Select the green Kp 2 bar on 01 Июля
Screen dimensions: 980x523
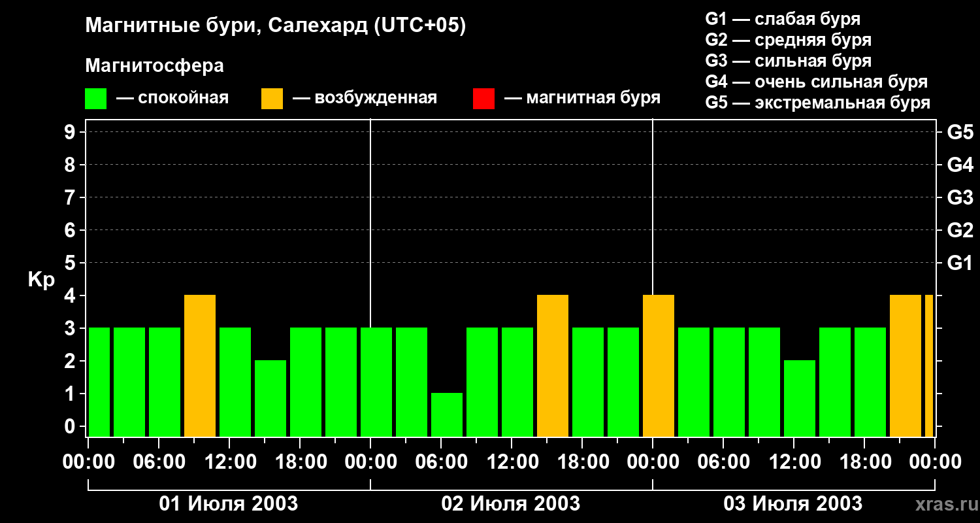pyautogui.click(x=270, y=399)
